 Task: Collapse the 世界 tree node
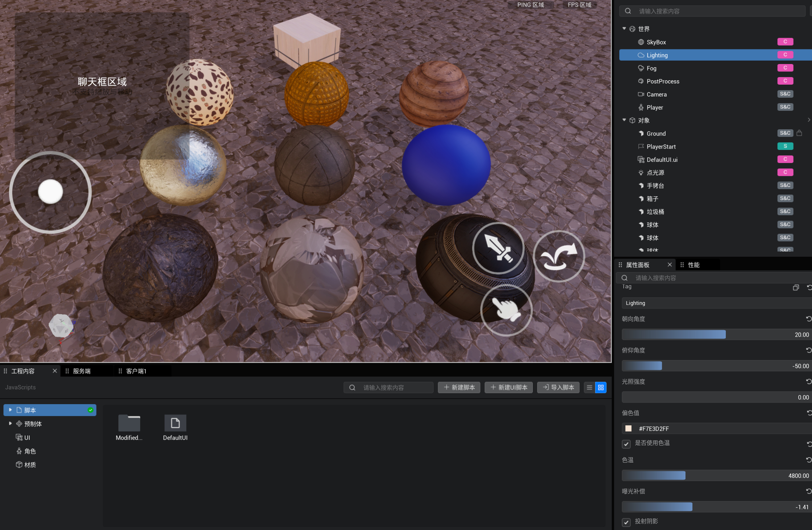click(x=624, y=29)
